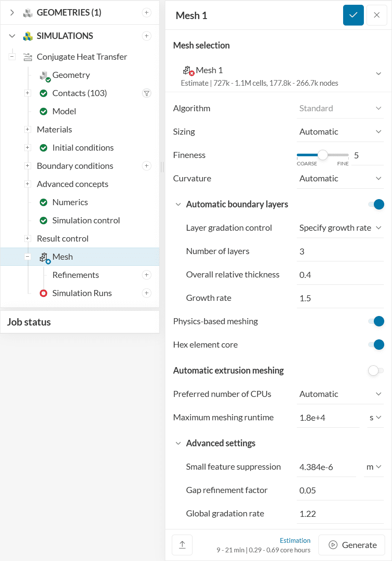Add a new geometry with plus icon
Viewport: 392px width, 561px height.
coord(147,13)
